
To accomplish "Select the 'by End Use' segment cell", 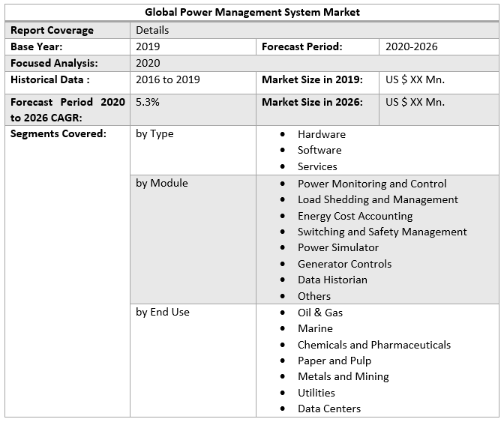I will (x=163, y=312).
